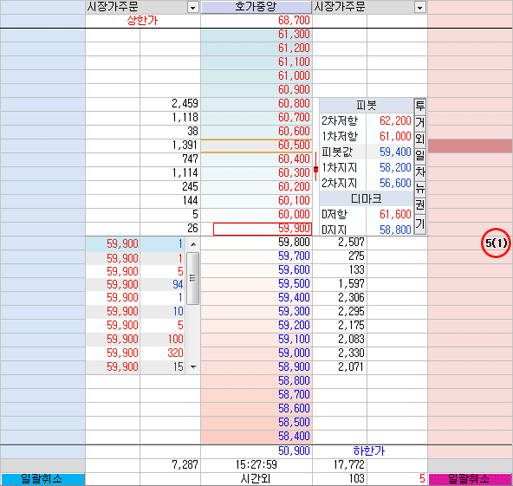Click ask quantity 1,391
Viewport: 513px width, 486px height.
coord(170,145)
